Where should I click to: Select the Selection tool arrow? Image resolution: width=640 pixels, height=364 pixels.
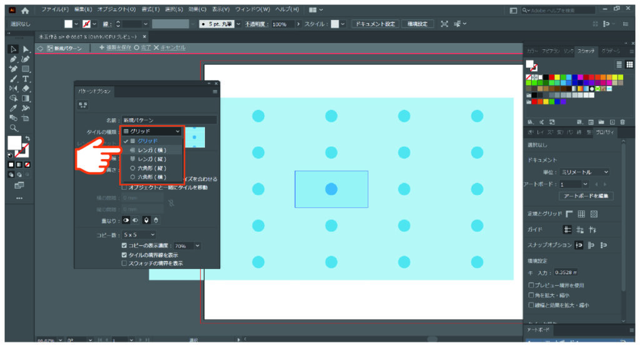coord(13,49)
